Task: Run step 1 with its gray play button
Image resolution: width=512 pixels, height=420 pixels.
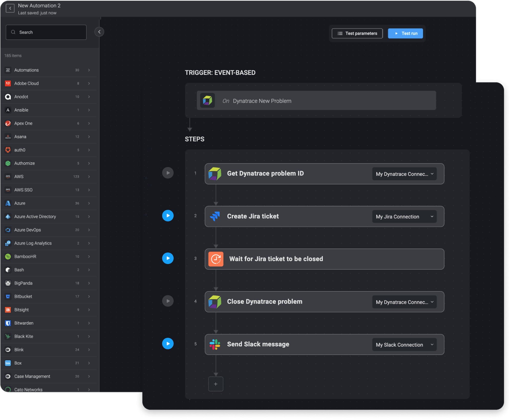Action: 168,173
